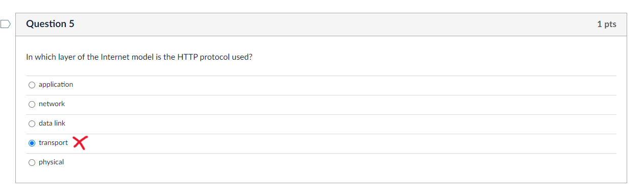
Task: Click the word "protocol" in the question
Action: 215,57
